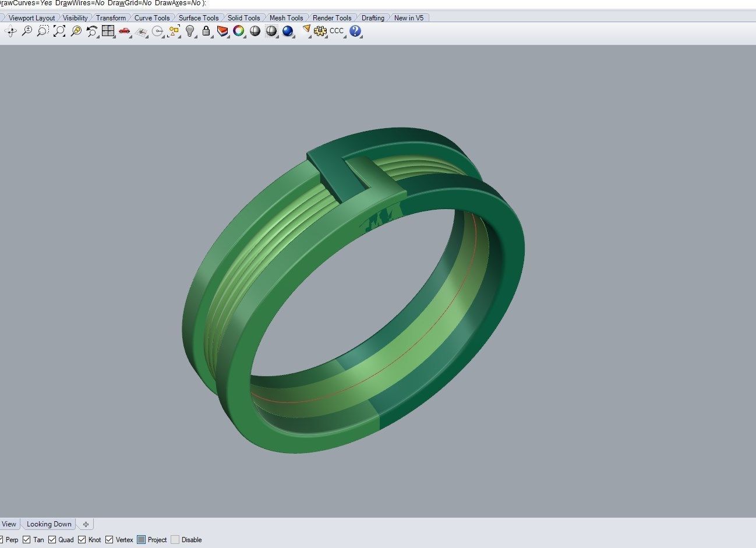
Task: Select the Render Tools tab
Action: (x=332, y=18)
